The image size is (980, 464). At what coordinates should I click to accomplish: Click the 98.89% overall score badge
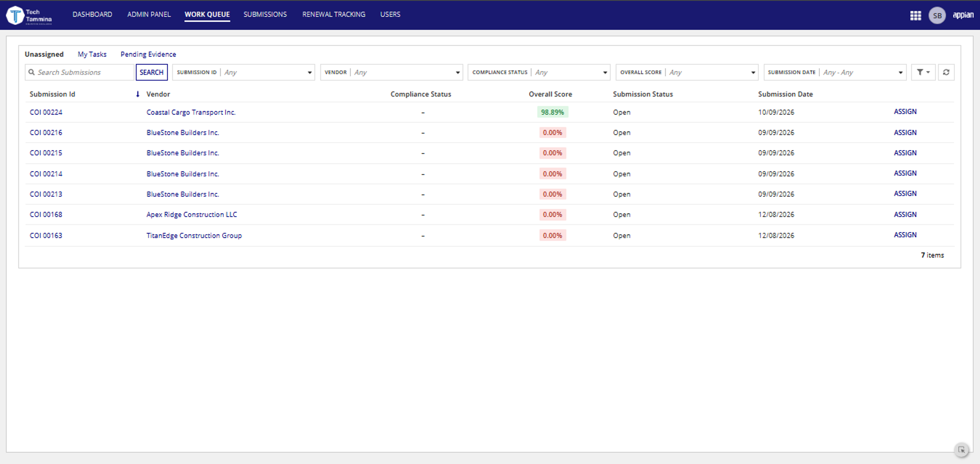(x=552, y=112)
